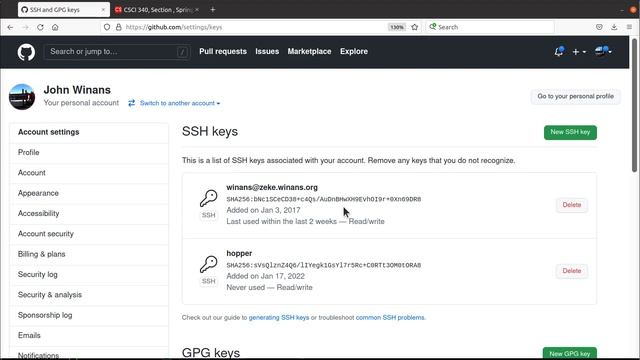Viewport: 640px width, 360px height.
Task: Open the user avatar menu in header
Action: [x=603, y=51]
